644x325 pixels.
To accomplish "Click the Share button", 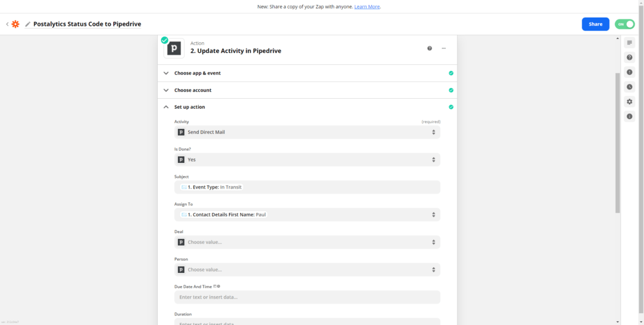I will tap(595, 25).
